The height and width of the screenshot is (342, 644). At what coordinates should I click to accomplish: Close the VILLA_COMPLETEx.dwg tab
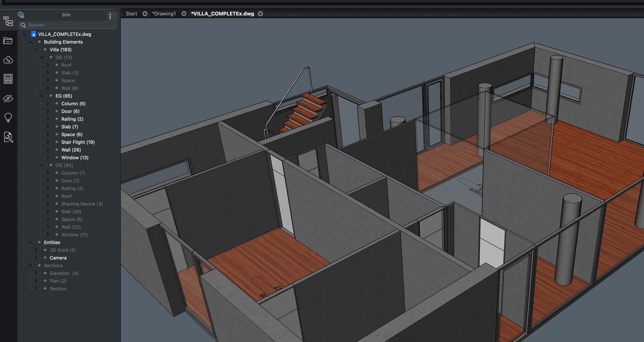click(260, 14)
